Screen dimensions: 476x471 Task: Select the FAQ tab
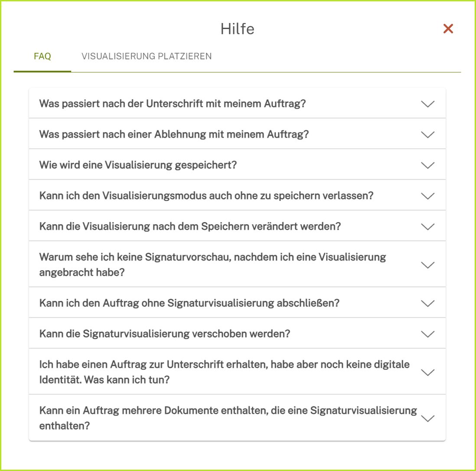42,56
